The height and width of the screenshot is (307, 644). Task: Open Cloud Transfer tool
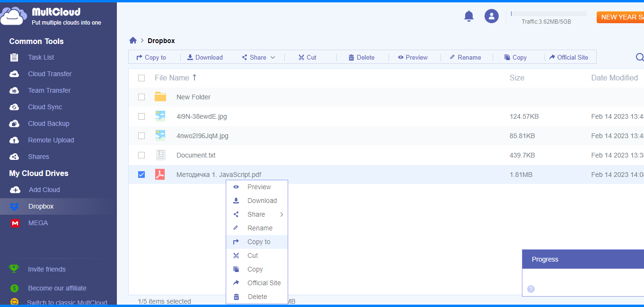(50, 74)
